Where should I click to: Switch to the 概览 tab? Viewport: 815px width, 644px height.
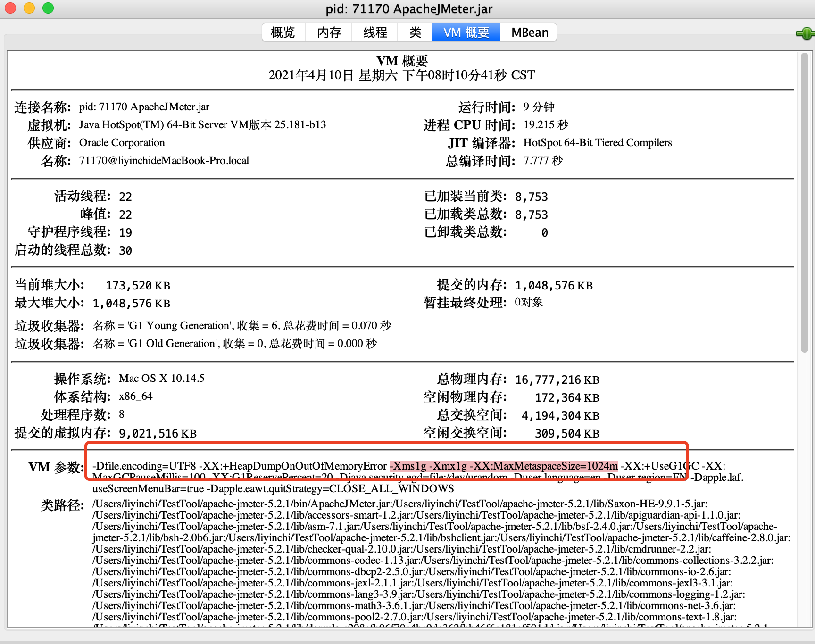point(283,33)
